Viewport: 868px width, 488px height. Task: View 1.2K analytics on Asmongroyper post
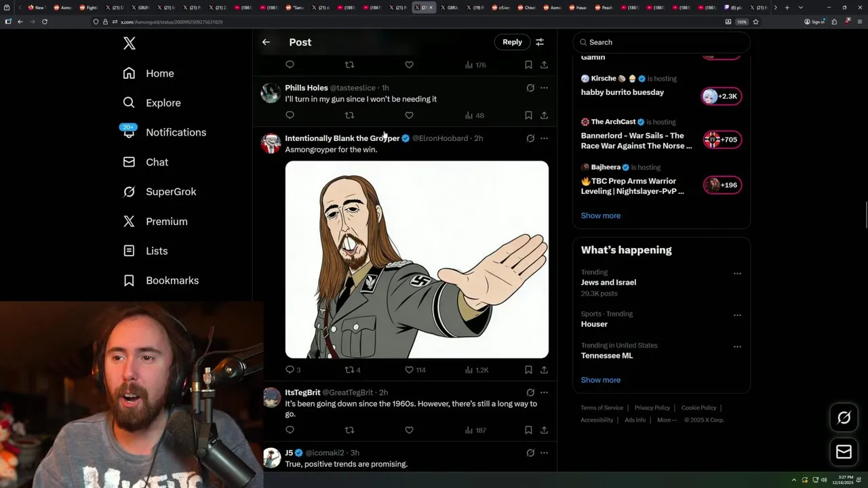click(x=476, y=370)
